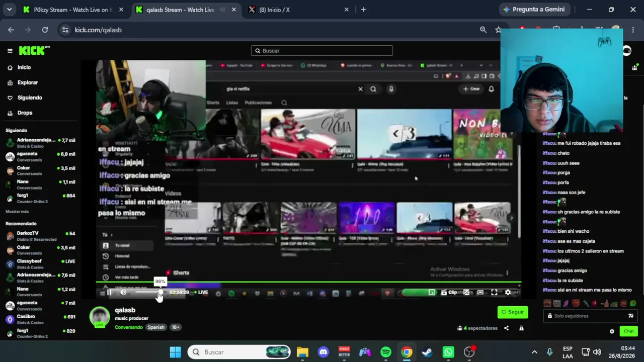Image resolution: width=644 pixels, height=362 pixels.
Task: Open the player settings gear
Action: click(x=508, y=292)
